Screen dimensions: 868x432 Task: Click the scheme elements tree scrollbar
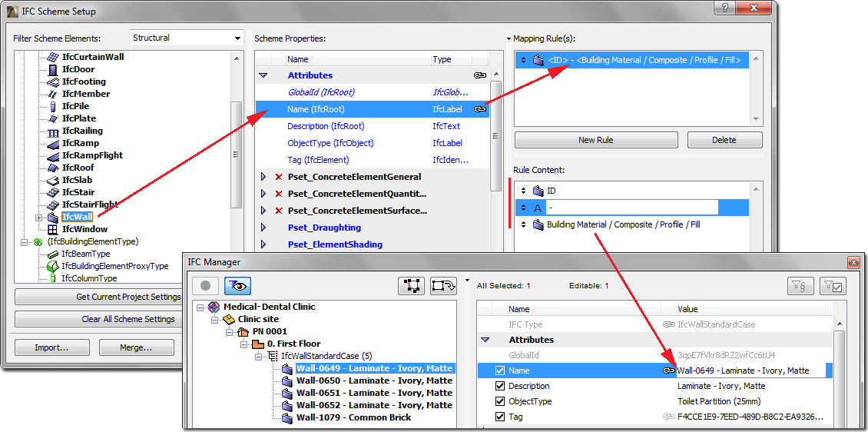point(237,155)
